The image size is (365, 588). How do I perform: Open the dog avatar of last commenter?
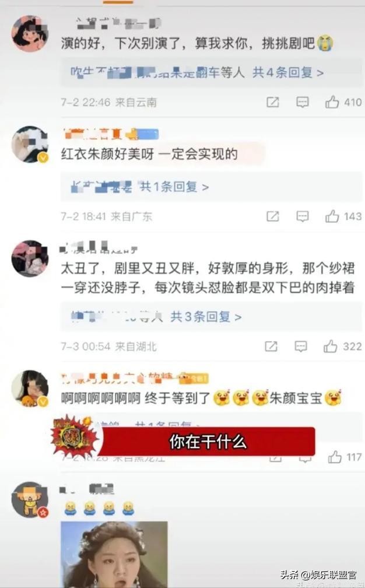[x=30, y=500]
